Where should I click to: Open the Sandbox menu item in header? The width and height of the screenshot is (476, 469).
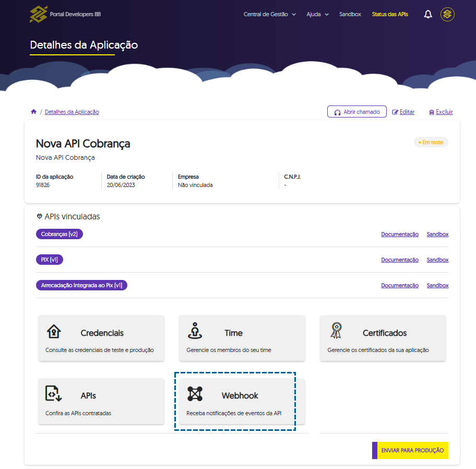click(350, 14)
